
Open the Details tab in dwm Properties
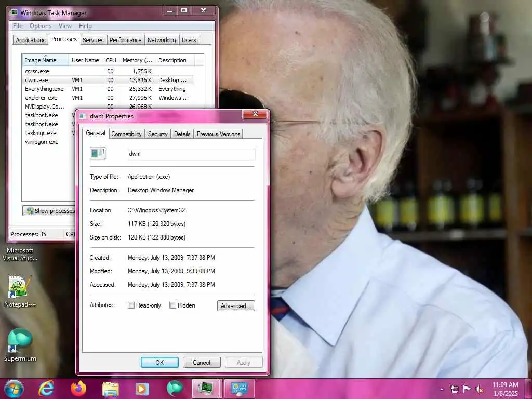pos(182,134)
